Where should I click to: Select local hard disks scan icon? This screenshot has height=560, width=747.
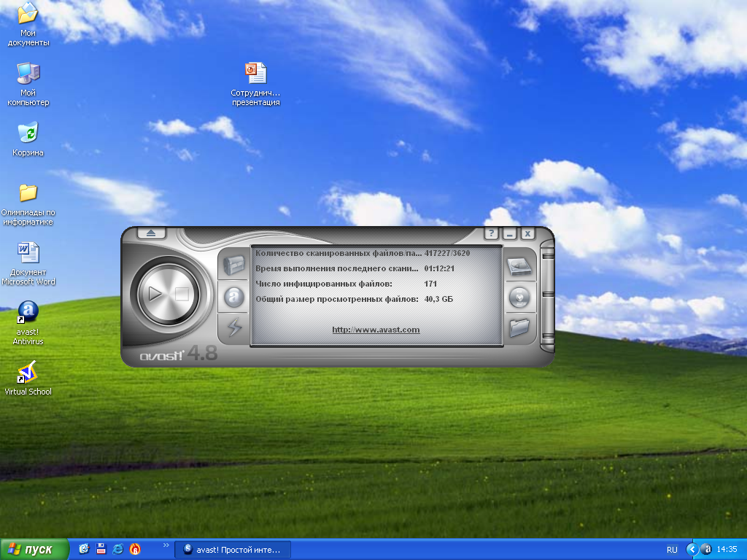pos(519,266)
